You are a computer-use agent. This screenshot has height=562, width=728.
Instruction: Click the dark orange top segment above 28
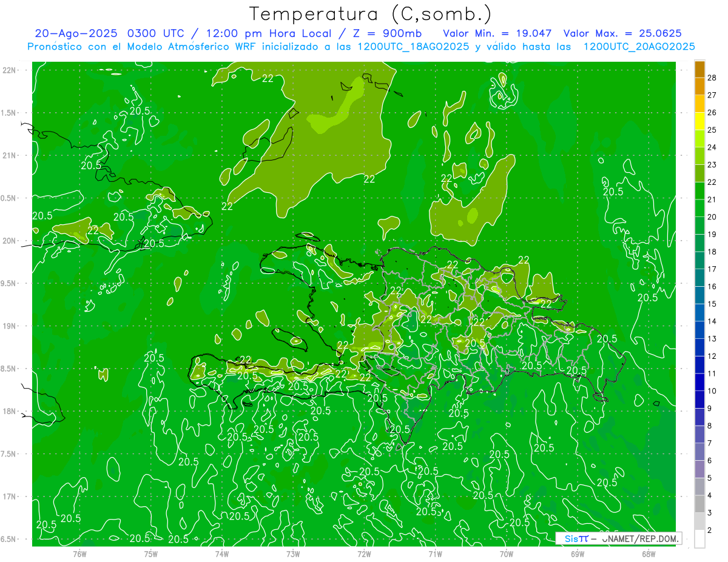pos(699,69)
